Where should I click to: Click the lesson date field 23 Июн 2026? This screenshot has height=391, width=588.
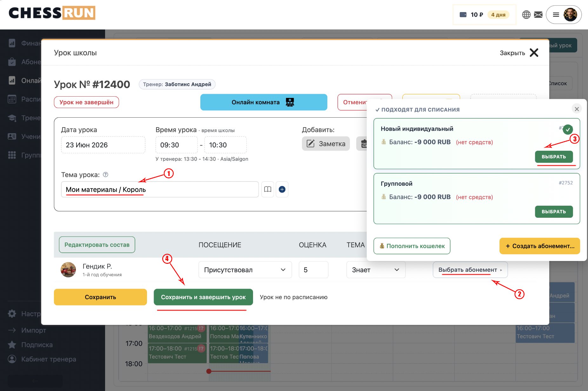tap(103, 145)
